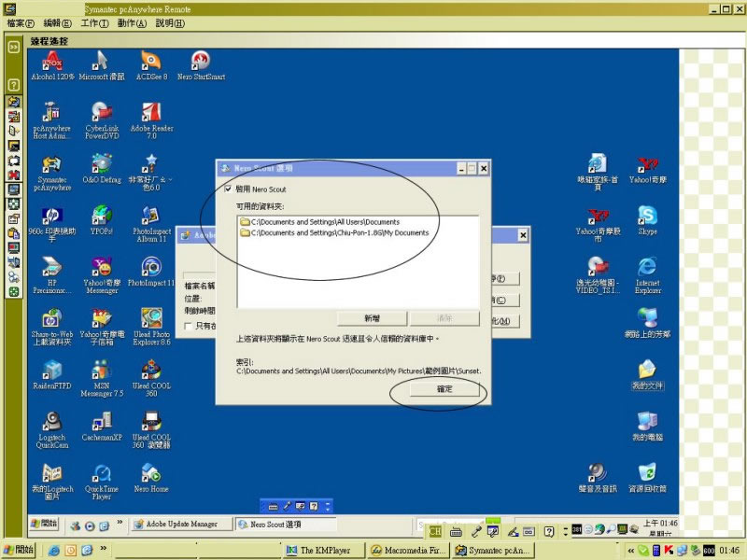Expand the pcAnywhere left toolbar chevron
Image resolution: width=747 pixels, height=560 pixels.
tap(14, 47)
